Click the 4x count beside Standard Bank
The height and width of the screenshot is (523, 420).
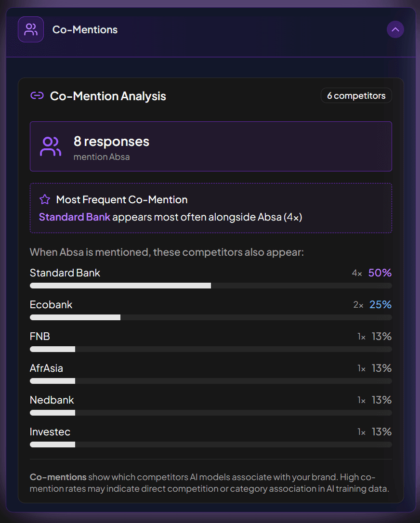(x=356, y=273)
